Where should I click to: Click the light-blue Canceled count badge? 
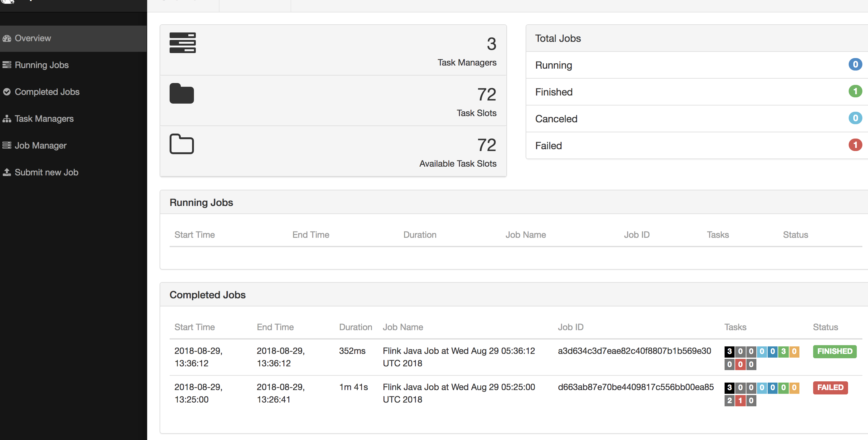855,118
